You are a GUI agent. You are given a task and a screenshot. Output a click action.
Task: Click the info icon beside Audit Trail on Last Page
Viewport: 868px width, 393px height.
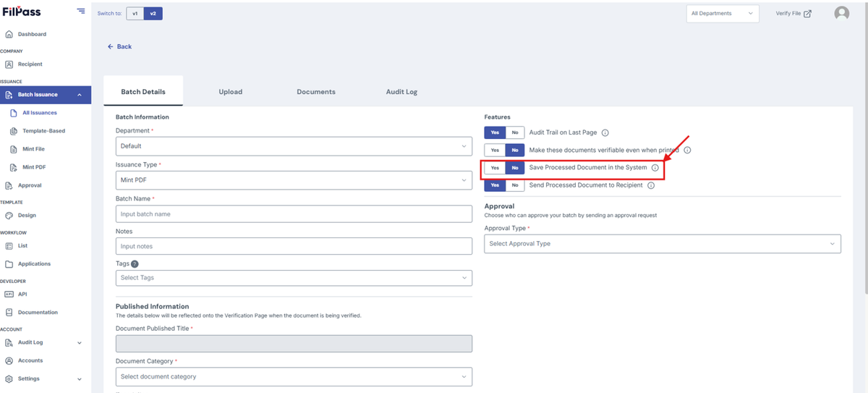605,132
